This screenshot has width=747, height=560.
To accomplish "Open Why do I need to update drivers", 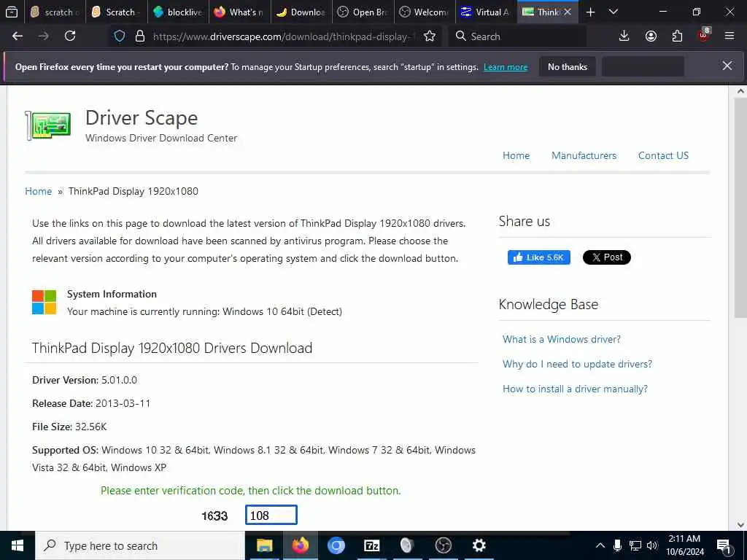I will coord(577,364).
